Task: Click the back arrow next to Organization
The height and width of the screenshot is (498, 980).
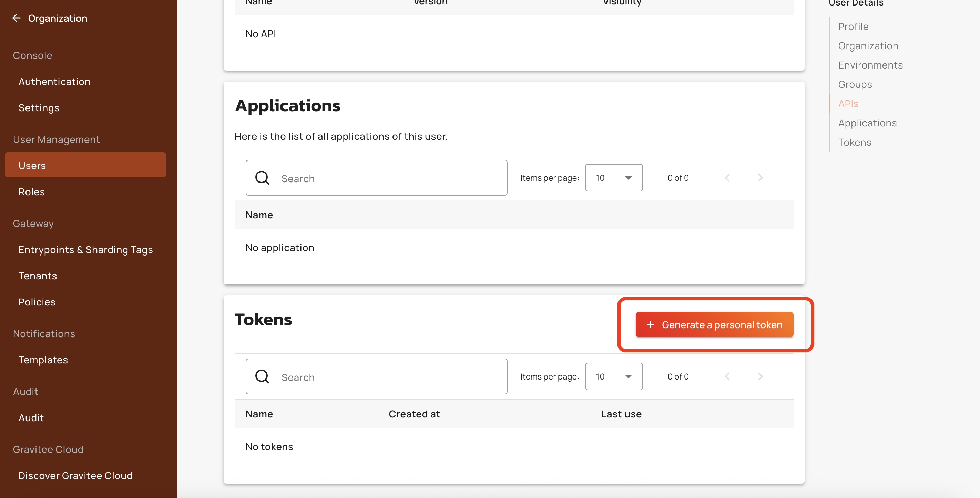Action: [16, 18]
